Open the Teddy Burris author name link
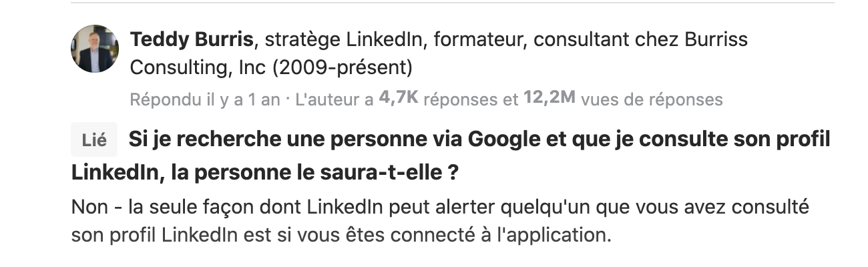Image resolution: width=868 pixels, height=267 pixels. pyautogui.click(x=192, y=40)
